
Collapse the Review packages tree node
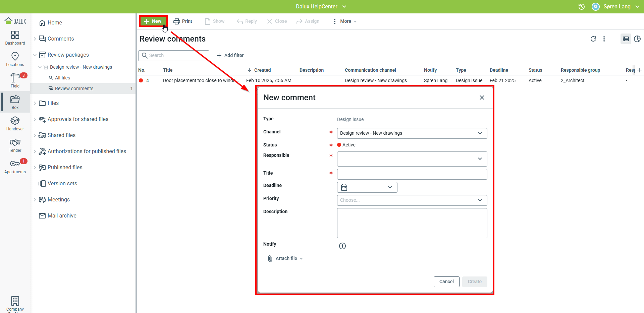[x=35, y=55]
